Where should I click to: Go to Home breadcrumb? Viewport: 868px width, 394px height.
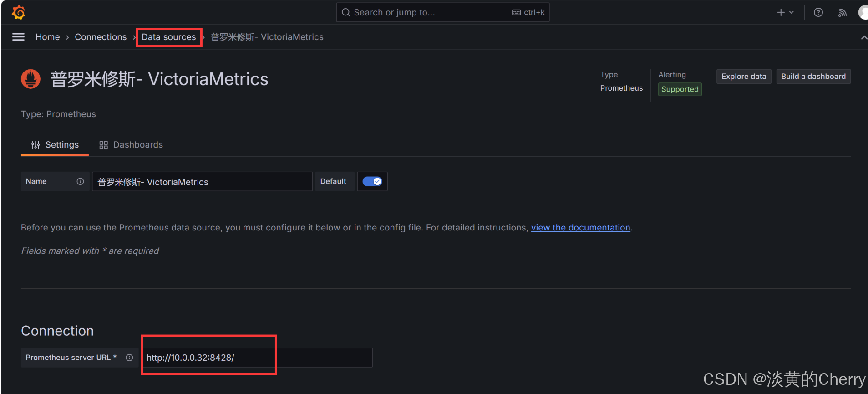[48, 37]
